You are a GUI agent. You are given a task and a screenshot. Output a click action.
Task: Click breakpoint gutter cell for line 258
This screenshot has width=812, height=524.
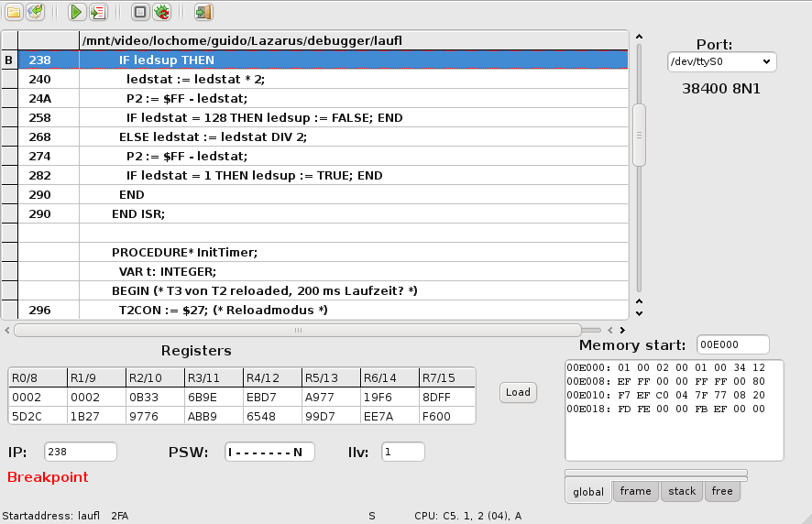[9, 117]
